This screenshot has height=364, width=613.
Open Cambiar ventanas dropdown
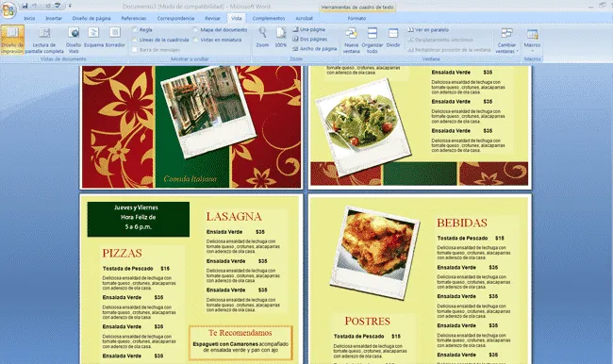pos(506,41)
